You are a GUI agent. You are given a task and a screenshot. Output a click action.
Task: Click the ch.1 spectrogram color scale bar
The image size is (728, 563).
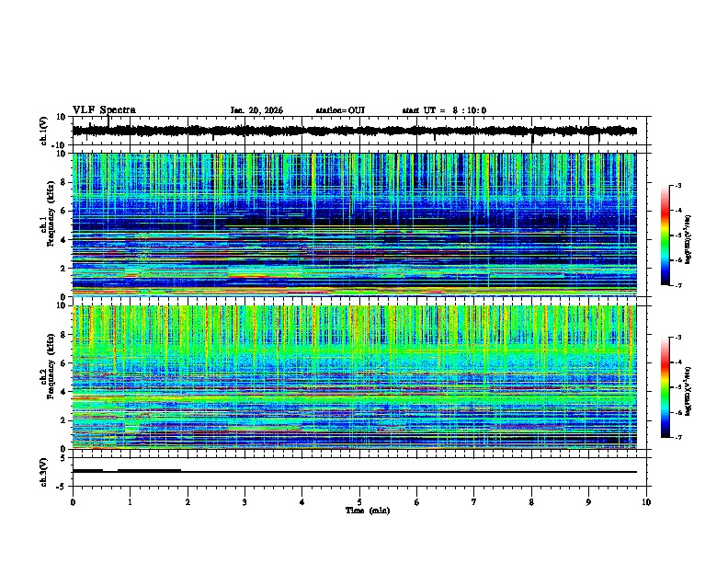[665, 236]
